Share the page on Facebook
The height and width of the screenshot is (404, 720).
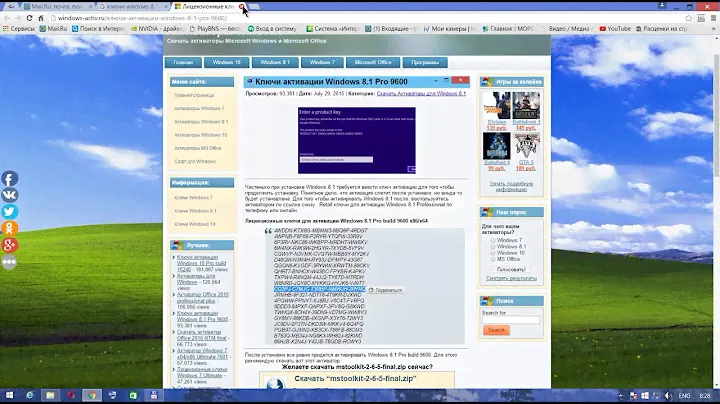click(x=10, y=178)
